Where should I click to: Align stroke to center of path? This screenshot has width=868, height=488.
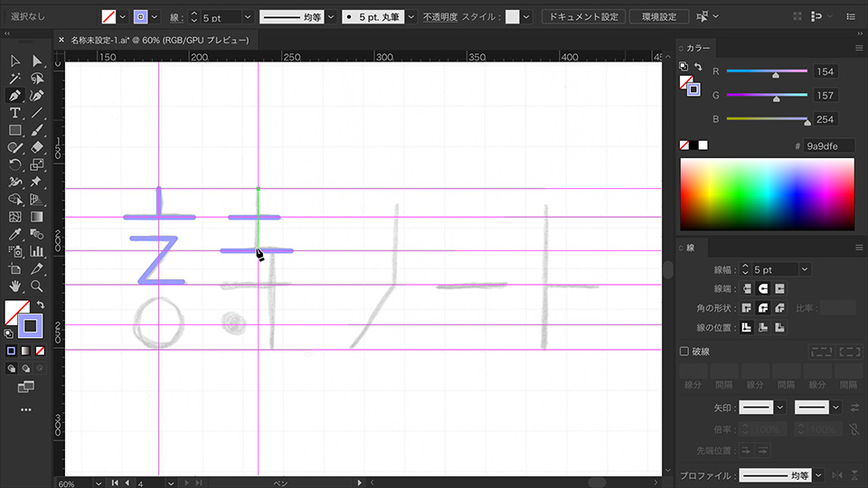(747, 327)
